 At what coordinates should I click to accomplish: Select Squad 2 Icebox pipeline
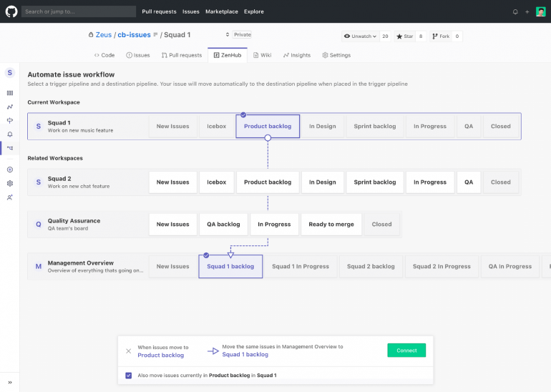coord(216,182)
